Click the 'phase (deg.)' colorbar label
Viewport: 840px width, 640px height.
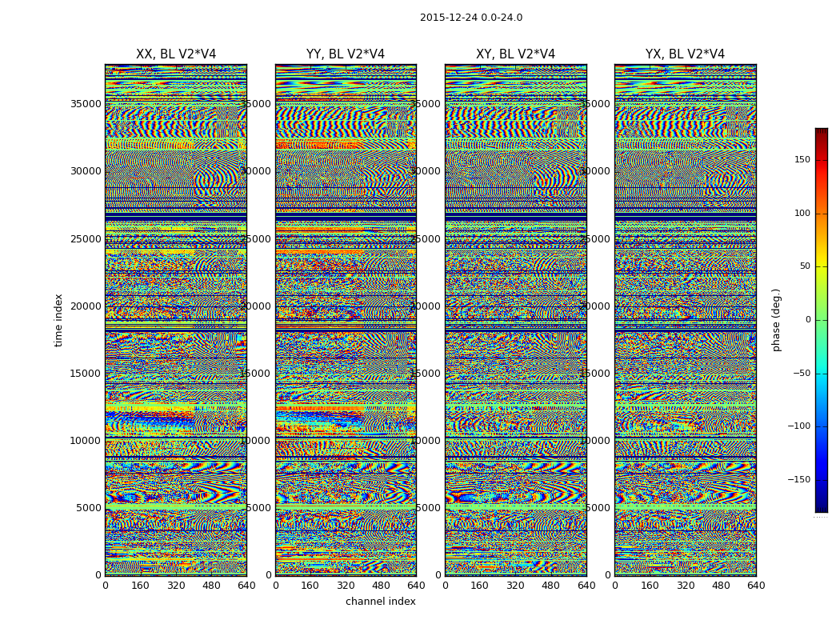point(776,320)
